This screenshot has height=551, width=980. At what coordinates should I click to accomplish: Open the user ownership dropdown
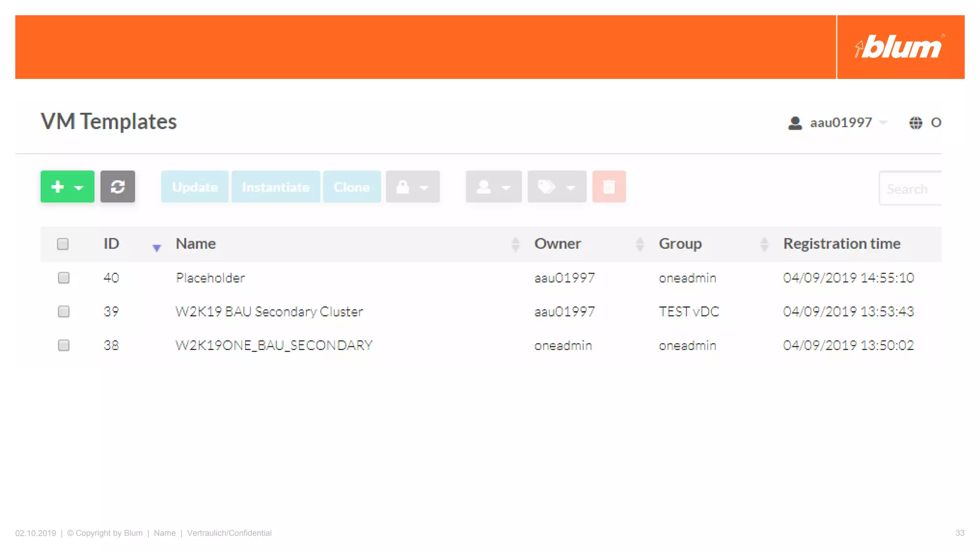point(493,187)
